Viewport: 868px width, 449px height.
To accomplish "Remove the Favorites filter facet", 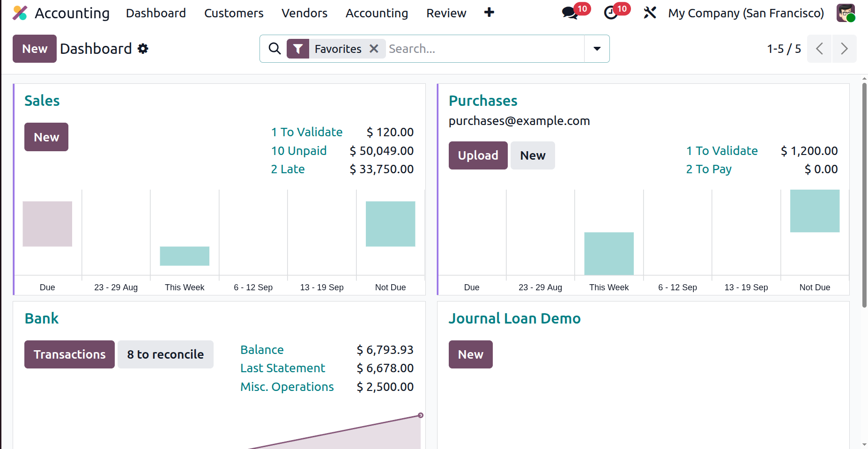I will [374, 49].
